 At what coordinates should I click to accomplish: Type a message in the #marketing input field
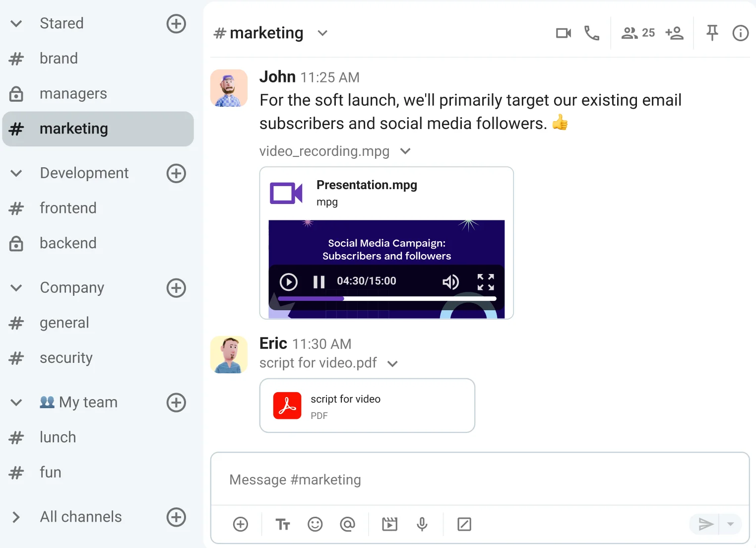(x=480, y=479)
